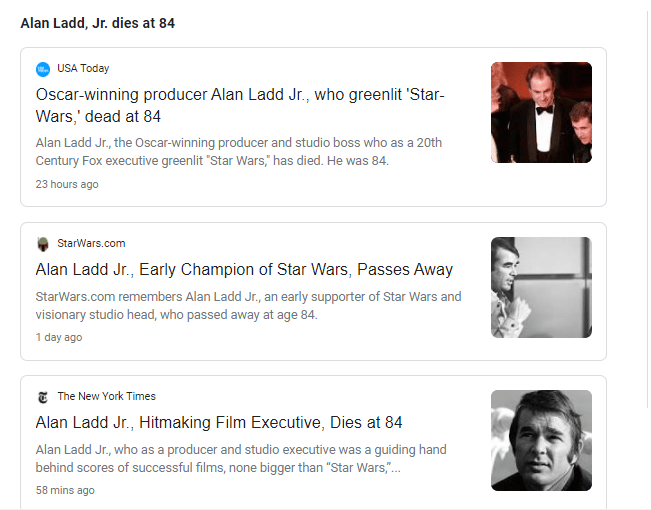Click the USA Today article summary text
651x510 pixels.
238,152
